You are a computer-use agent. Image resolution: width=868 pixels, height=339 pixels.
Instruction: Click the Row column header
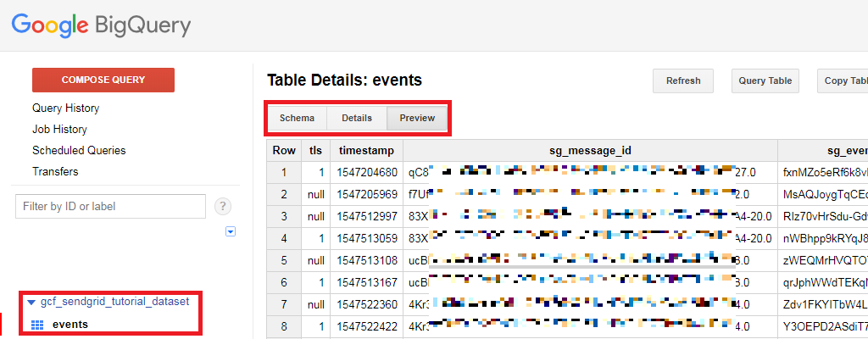pyautogui.click(x=284, y=151)
